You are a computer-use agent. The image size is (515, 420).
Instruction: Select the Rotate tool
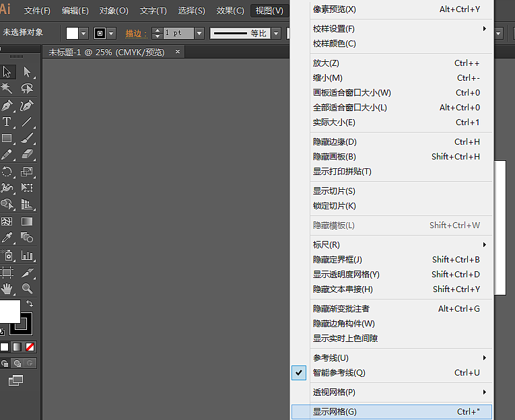point(7,172)
